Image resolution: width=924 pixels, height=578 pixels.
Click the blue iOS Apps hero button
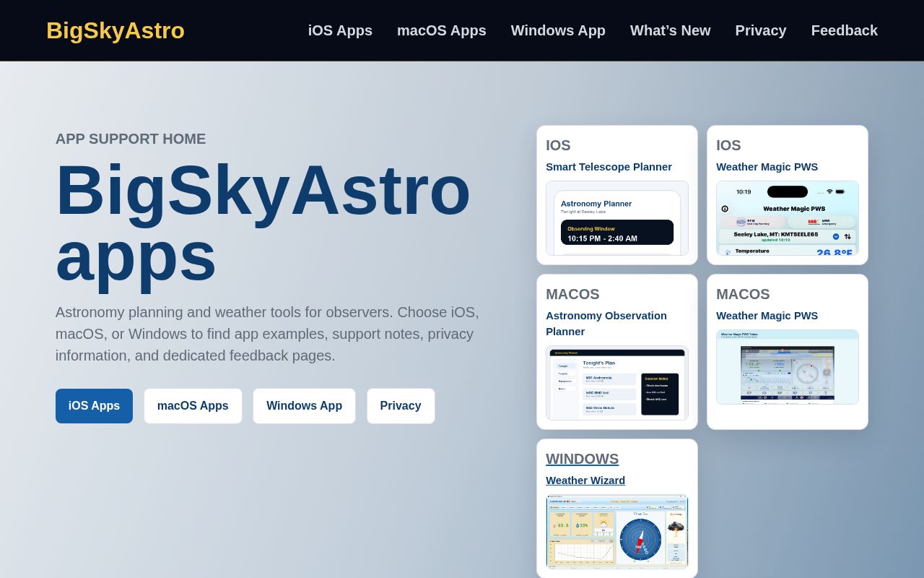[94, 406]
